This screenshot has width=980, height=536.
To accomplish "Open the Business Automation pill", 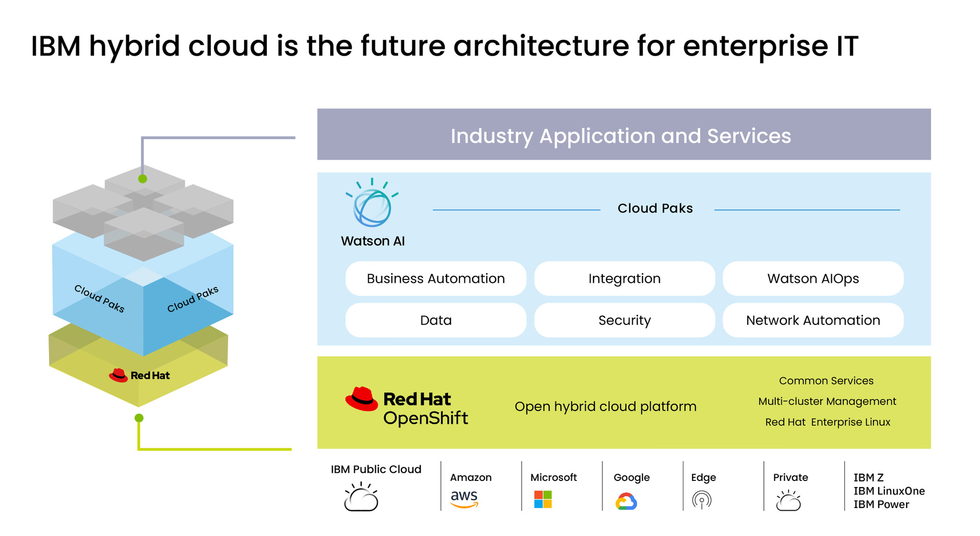I will 435,278.
